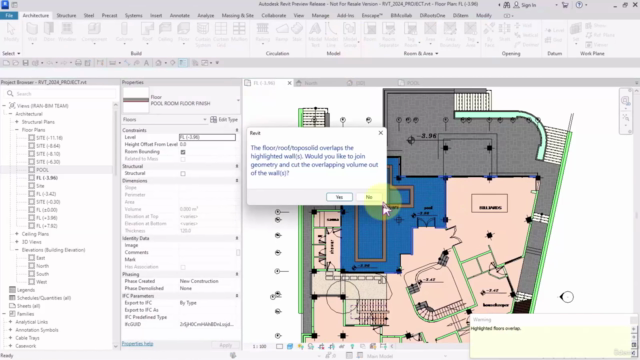This screenshot has width=640, height=360.
Task: Click No in the Revit dialog
Action: tap(369, 197)
